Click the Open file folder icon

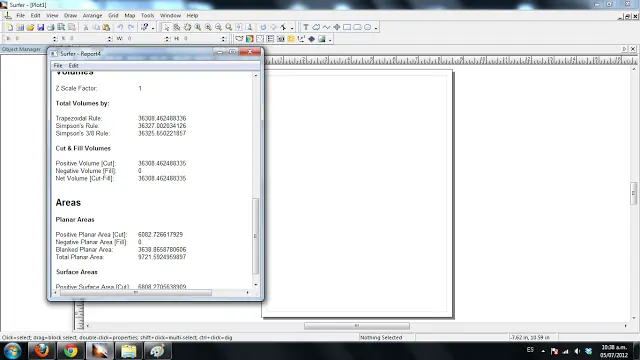pos(30,27)
